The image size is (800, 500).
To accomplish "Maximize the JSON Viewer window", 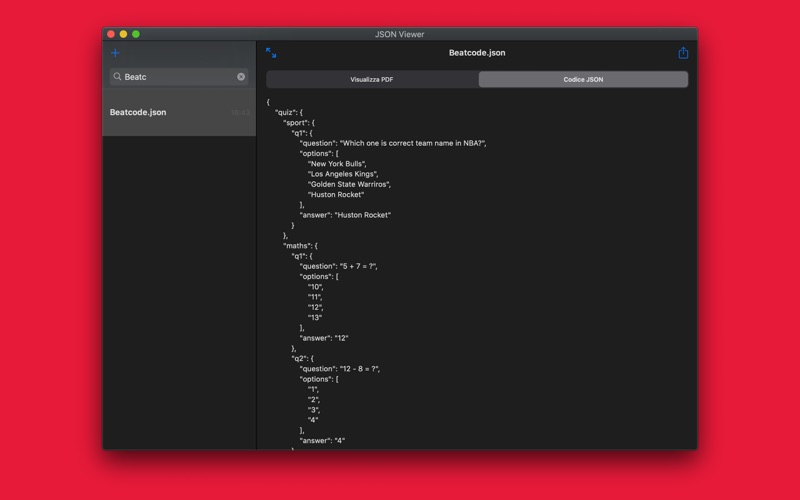I will point(136,34).
